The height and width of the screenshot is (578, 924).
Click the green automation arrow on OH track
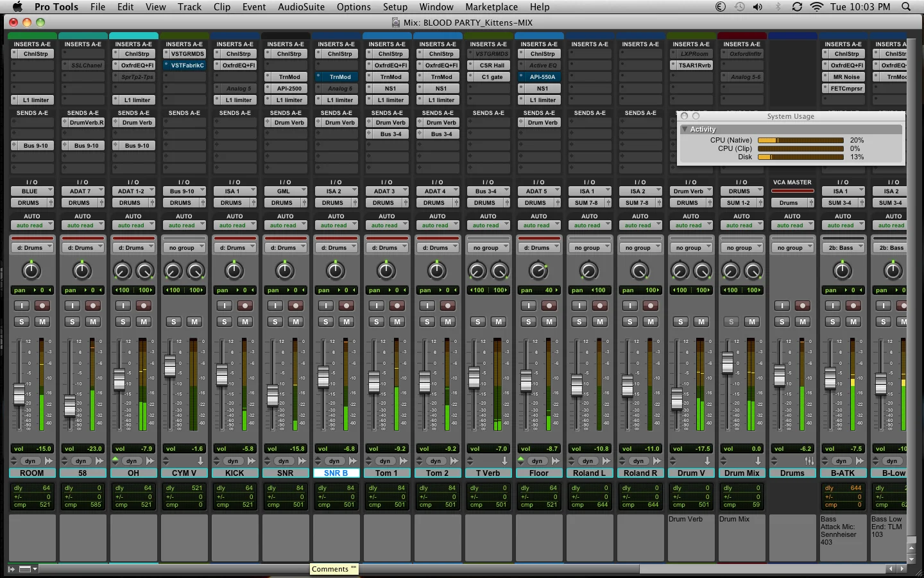[x=116, y=460]
